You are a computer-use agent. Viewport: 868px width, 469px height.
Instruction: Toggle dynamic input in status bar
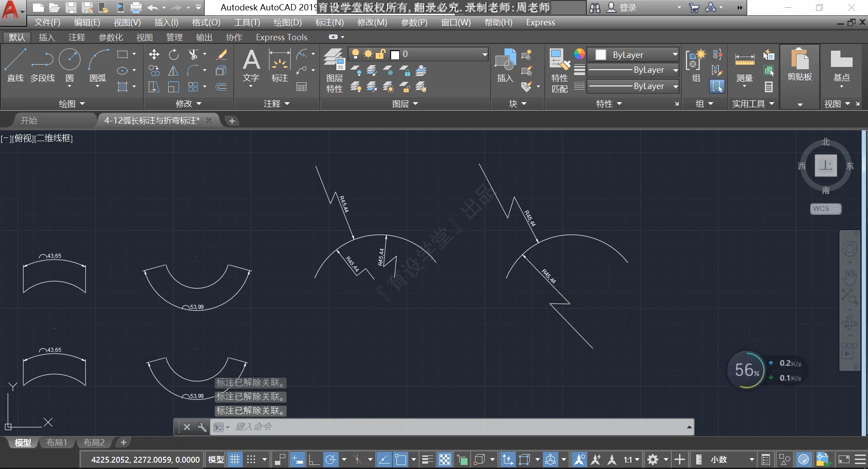point(297,460)
